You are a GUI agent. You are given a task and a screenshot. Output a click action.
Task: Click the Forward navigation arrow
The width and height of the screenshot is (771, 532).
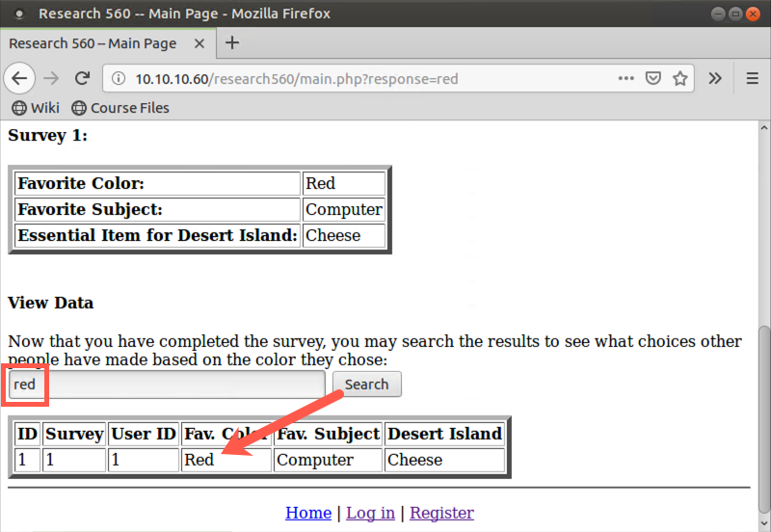coord(52,78)
